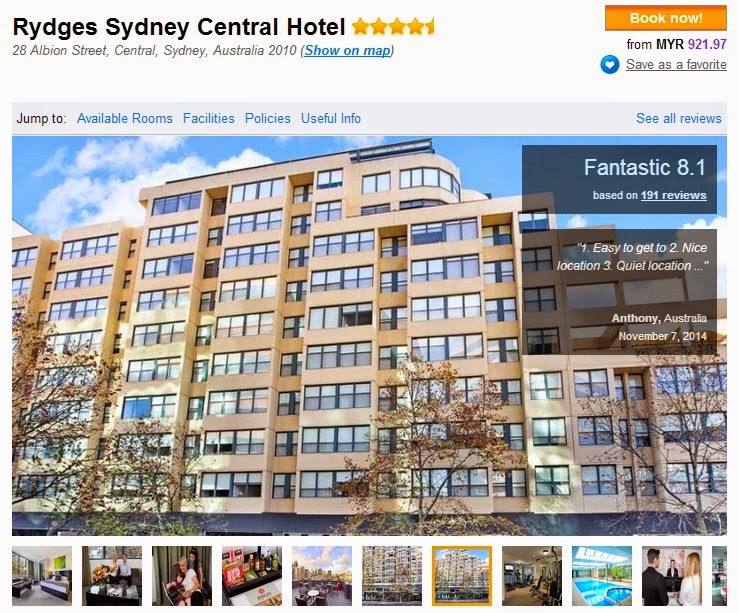Click Save as a favorite link
The height and width of the screenshot is (613, 739).
click(x=676, y=65)
